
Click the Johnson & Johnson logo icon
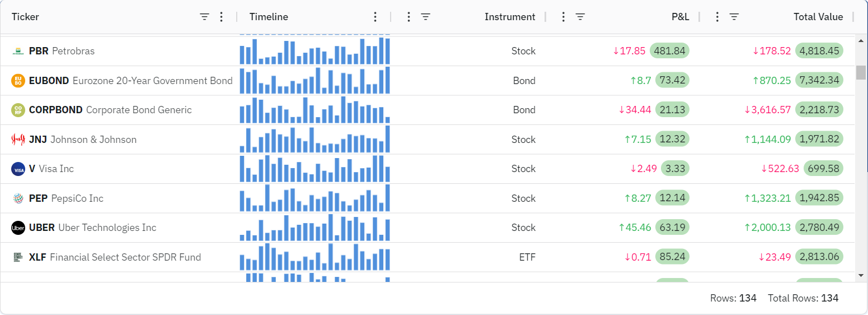click(x=18, y=140)
